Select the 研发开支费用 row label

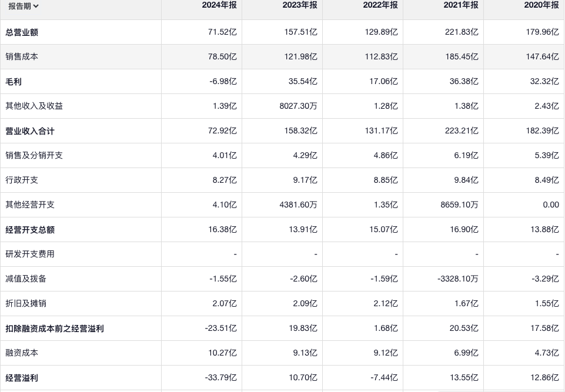click(x=30, y=254)
